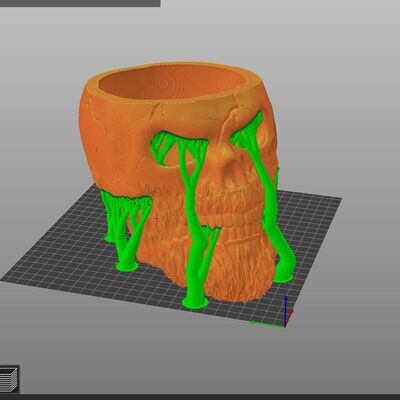The height and width of the screenshot is (400, 400).
Task: Click the dark status bar at bottom
Action: [x=200, y=397]
